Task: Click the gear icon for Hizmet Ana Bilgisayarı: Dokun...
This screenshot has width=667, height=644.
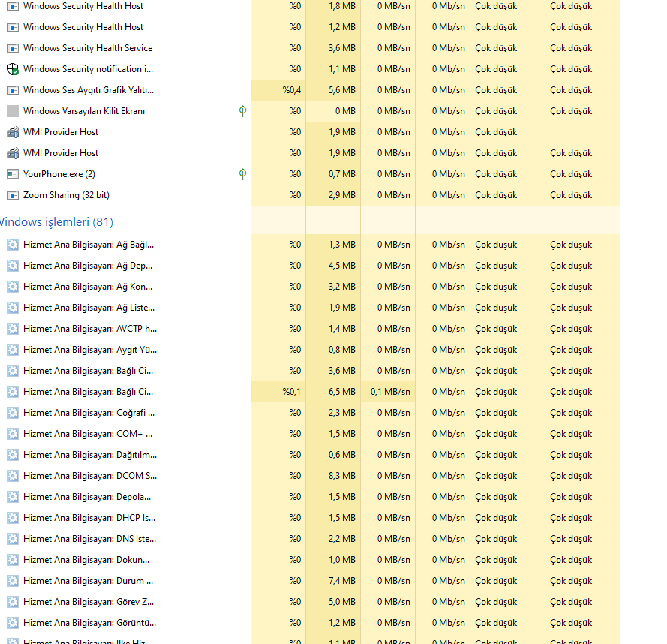Action: 13,560
